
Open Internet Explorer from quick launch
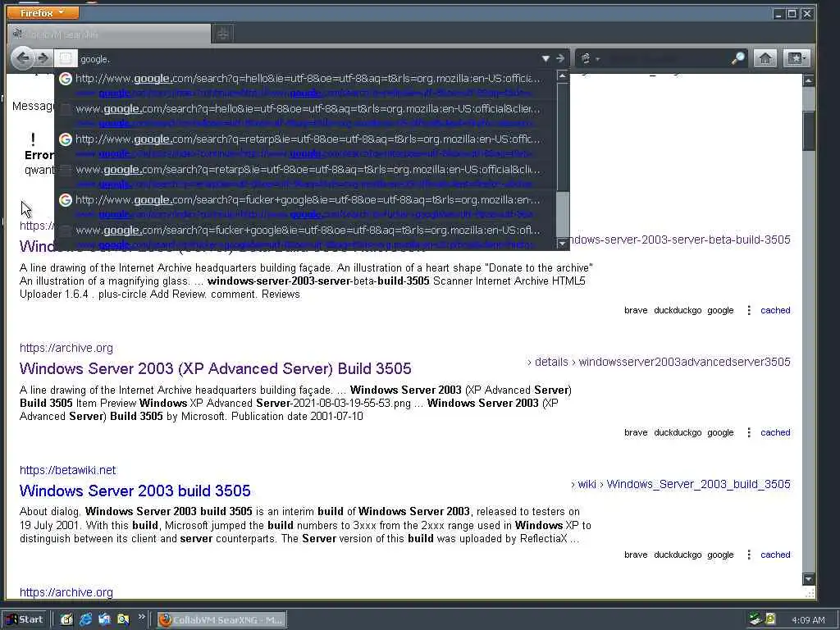pos(85,619)
